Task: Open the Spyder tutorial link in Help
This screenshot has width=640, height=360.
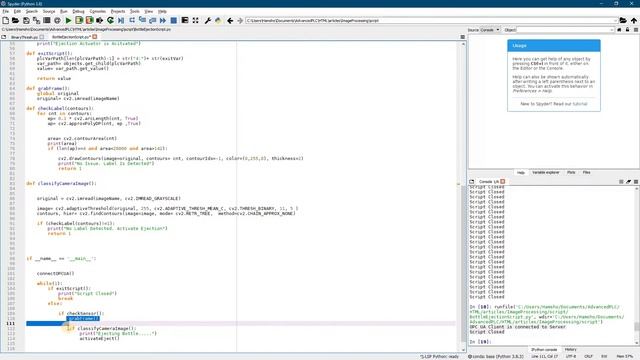Action: (580, 104)
